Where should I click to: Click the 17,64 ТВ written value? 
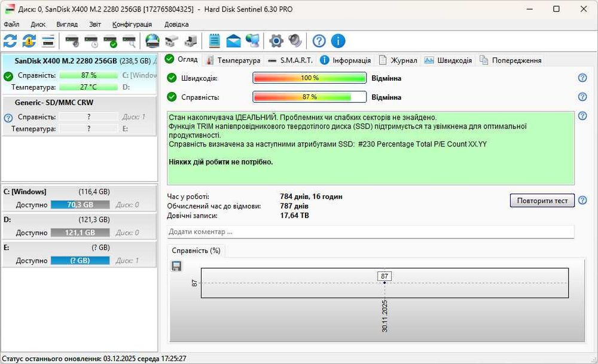point(294,216)
